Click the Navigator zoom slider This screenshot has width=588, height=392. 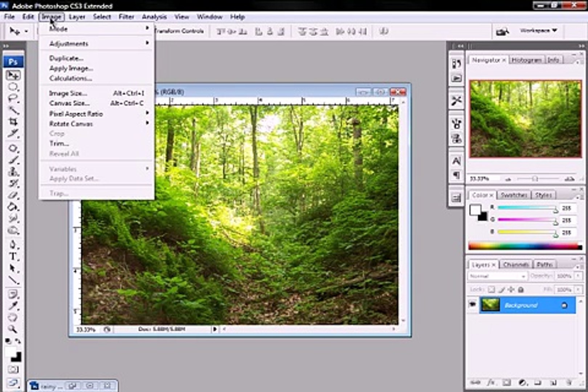(x=535, y=179)
